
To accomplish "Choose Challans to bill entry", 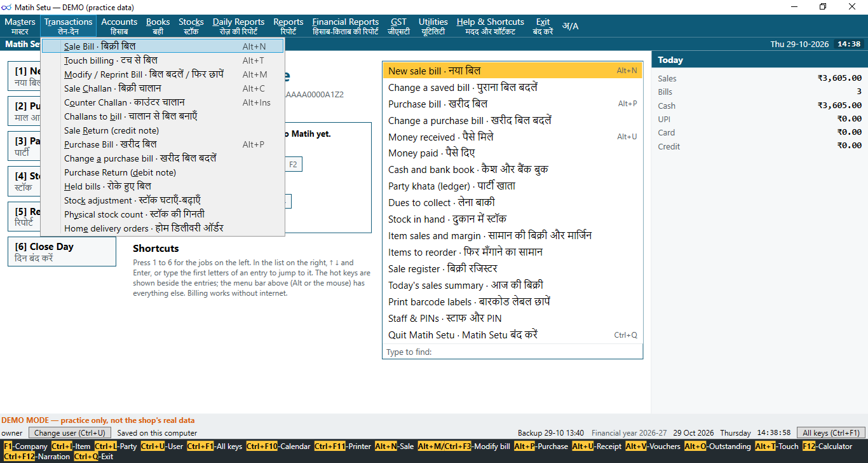I will 163,116.
